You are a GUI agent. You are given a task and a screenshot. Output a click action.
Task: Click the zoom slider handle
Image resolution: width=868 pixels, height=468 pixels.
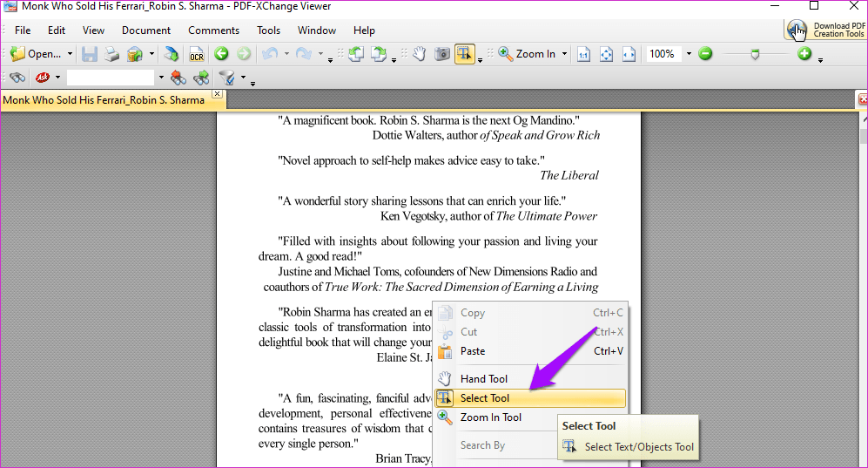pos(755,54)
